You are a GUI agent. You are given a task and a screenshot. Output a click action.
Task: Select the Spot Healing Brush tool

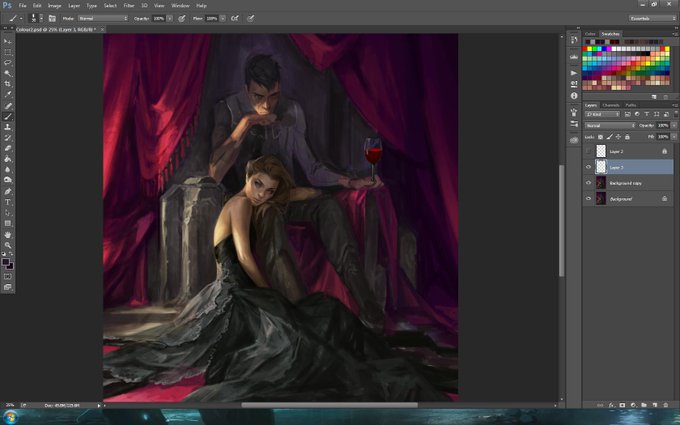pyautogui.click(x=8, y=106)
